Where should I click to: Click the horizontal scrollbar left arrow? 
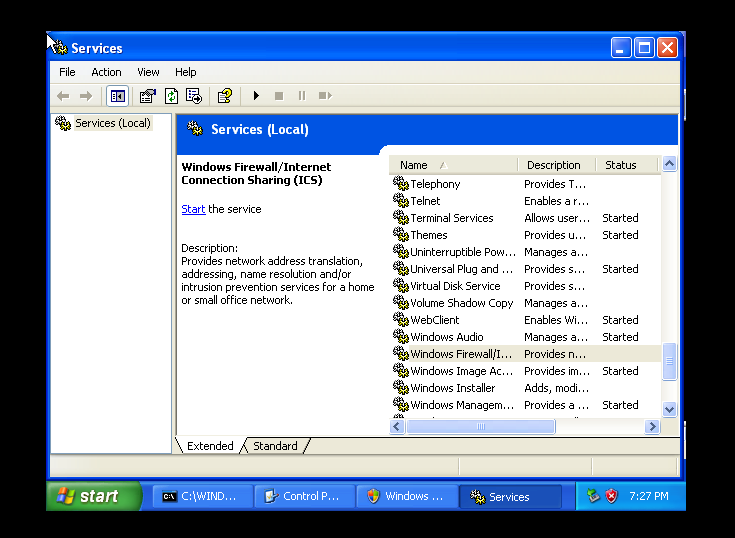(397, 426)
